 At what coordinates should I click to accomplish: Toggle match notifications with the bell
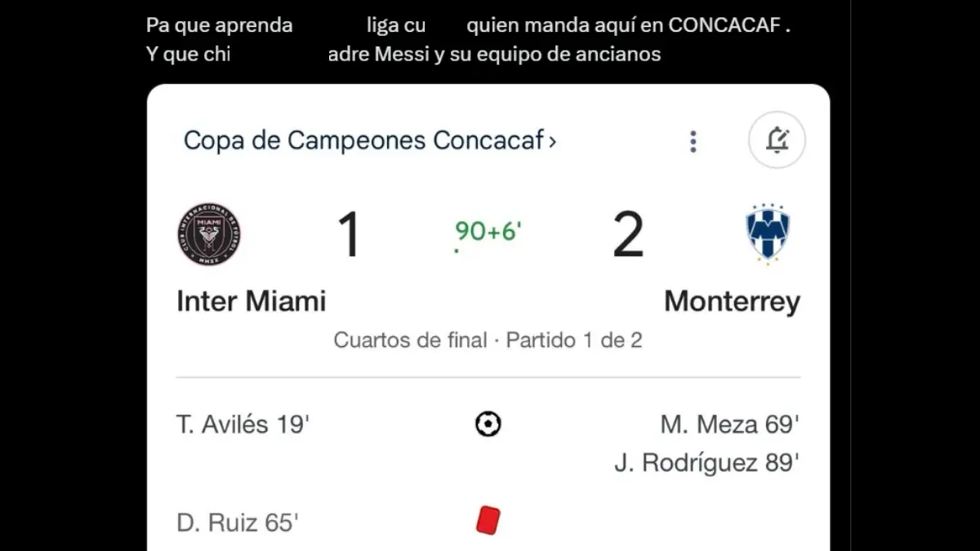(x=777, y=140)
